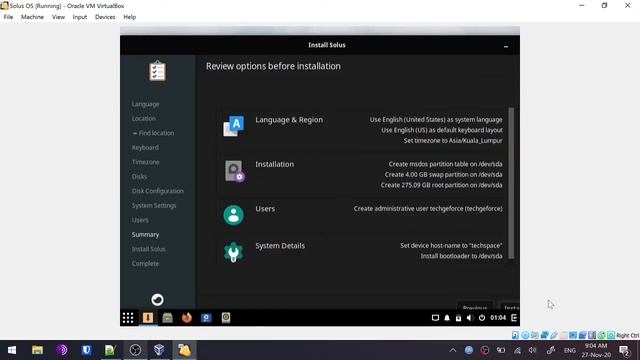Open the File menu in VirtualBox
The image size is (640, 360).
point(8,17)
